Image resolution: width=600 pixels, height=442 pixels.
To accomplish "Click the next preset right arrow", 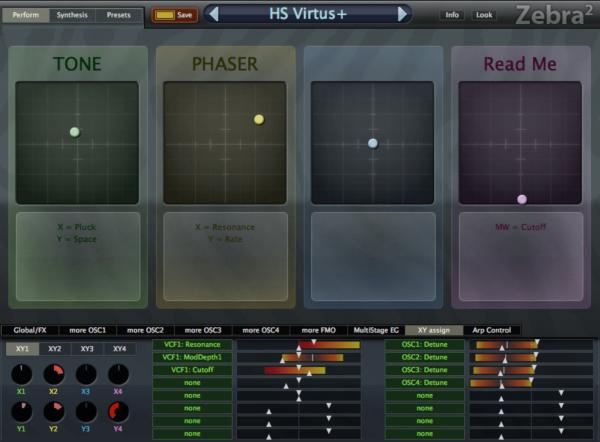I will coord(402,14).
